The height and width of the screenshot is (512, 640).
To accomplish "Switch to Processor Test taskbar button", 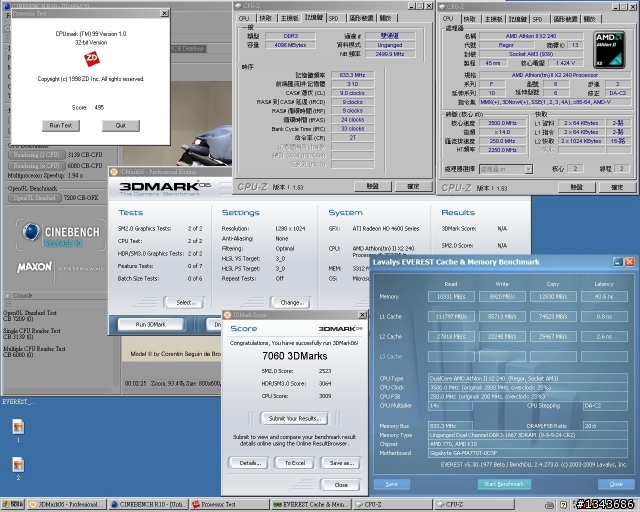I will (230, 505).
